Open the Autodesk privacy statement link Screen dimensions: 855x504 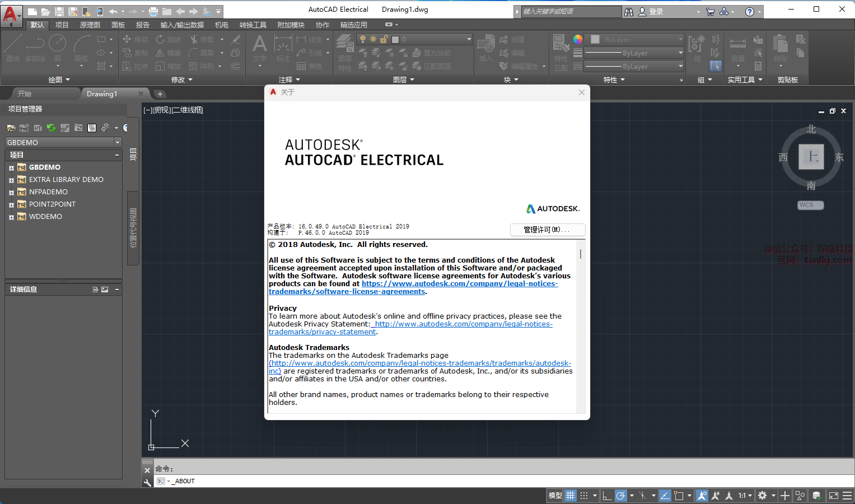pyautogui.click(x=464, y=324)
